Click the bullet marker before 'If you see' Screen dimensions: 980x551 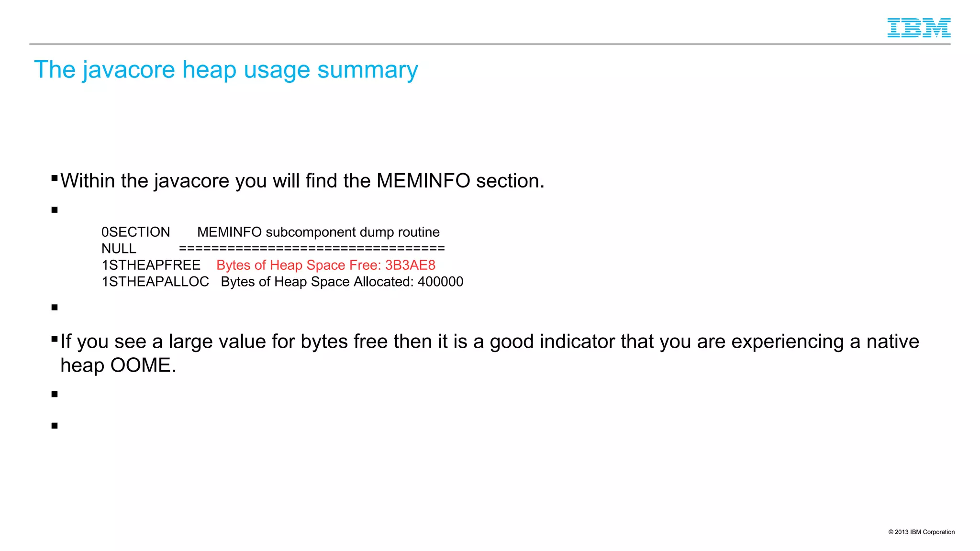pos(55,339)
